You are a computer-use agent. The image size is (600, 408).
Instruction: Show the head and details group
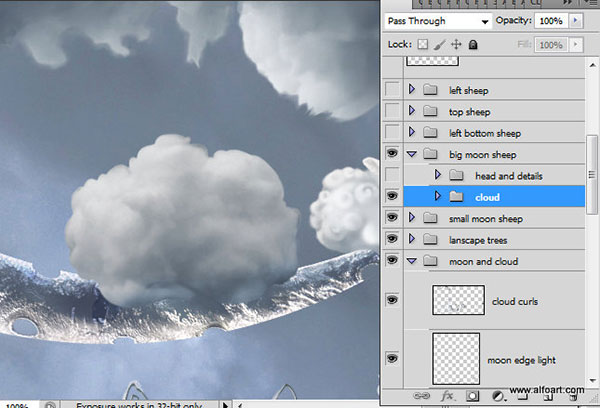[x=392, y=175]
